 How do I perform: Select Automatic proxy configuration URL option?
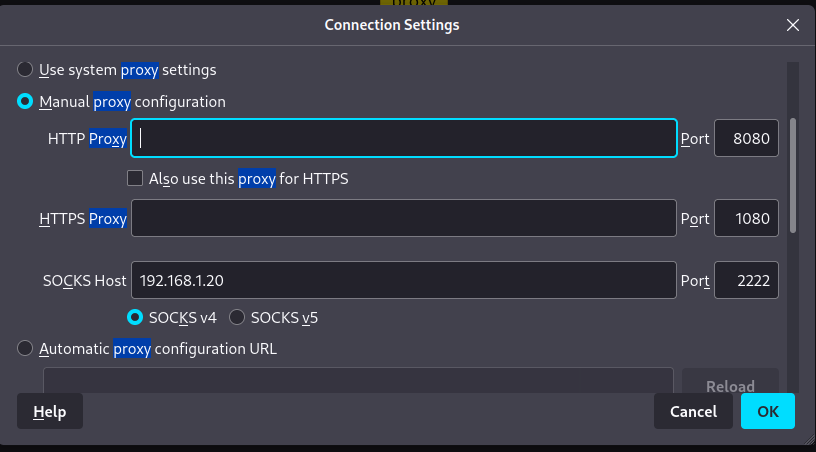26,349
